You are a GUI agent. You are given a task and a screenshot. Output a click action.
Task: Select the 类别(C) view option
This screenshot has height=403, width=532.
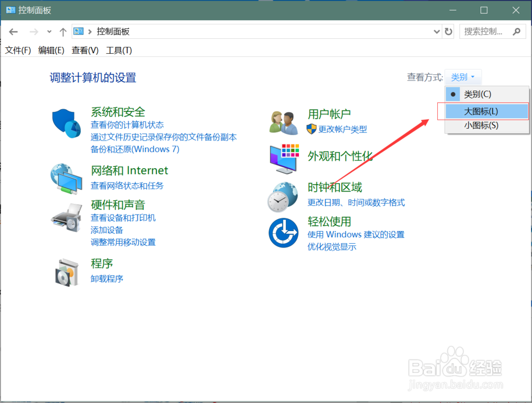[487, 94]
